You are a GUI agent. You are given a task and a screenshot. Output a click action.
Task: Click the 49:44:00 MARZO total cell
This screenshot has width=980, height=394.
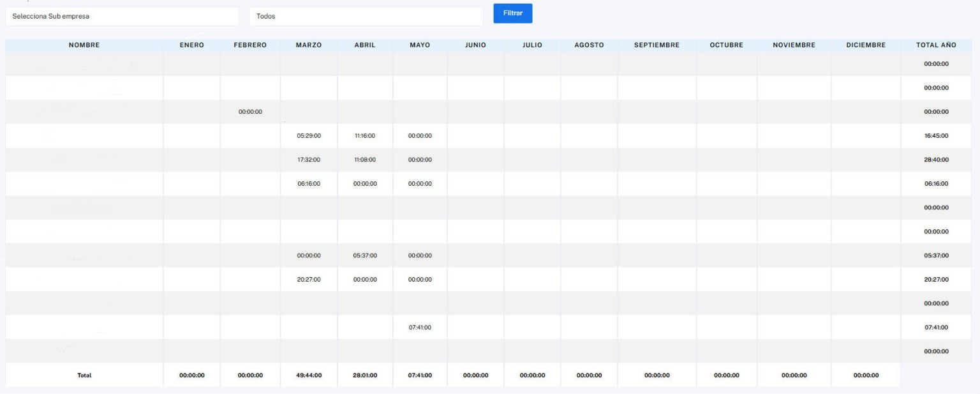[x=309, y=375]
